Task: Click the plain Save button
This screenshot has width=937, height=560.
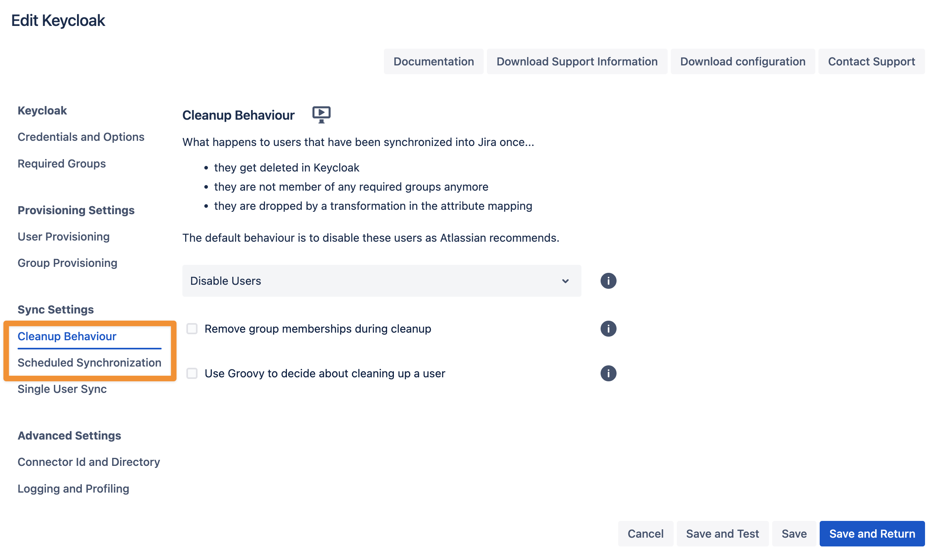Action: tap(794, 534)
